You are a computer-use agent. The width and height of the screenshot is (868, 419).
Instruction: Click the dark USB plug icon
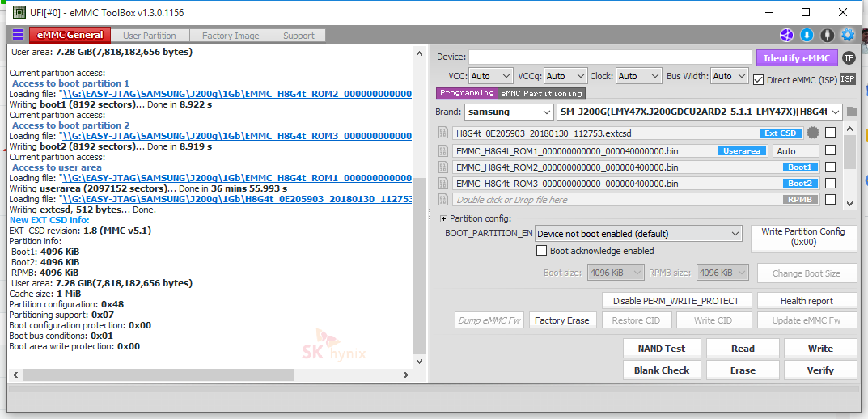point(827,36)
